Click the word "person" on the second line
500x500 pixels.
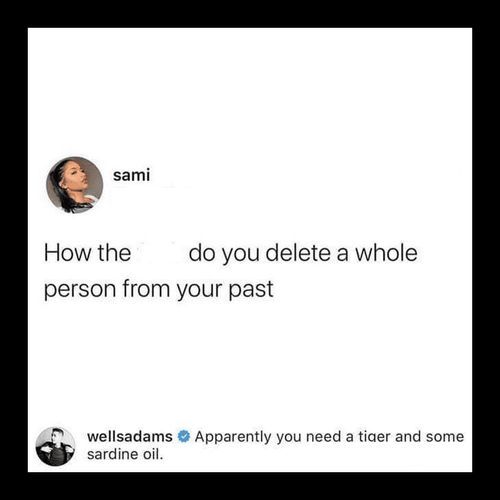coord(80,290)
